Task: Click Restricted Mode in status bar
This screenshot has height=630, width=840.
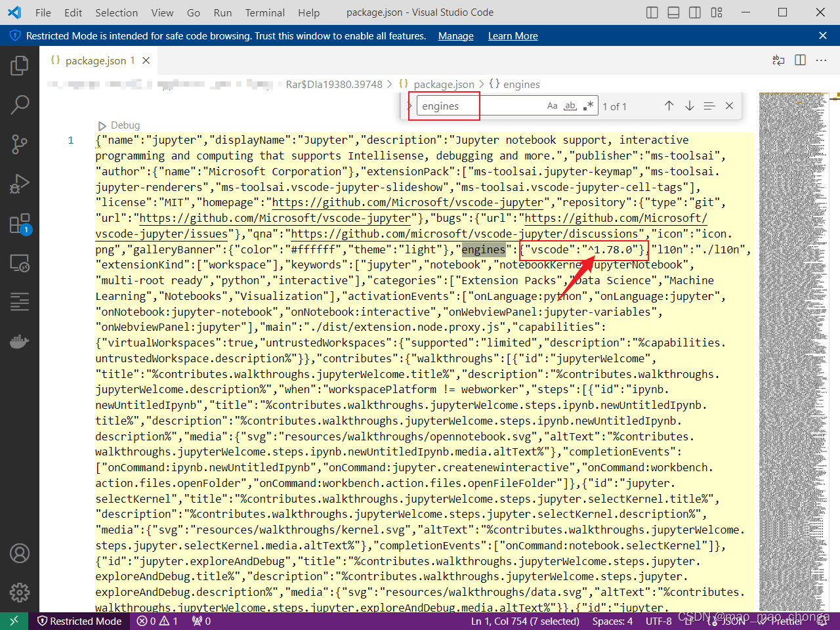Action: [80, 621]
